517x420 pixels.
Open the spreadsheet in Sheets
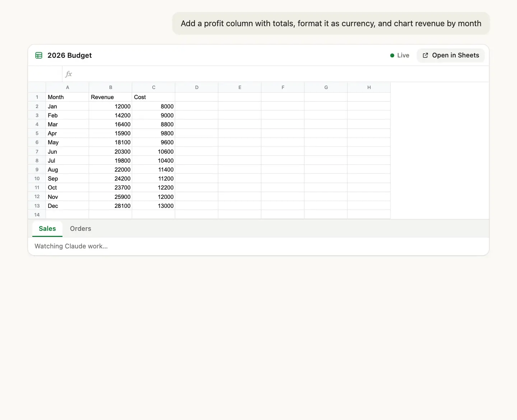click(451, 55)
